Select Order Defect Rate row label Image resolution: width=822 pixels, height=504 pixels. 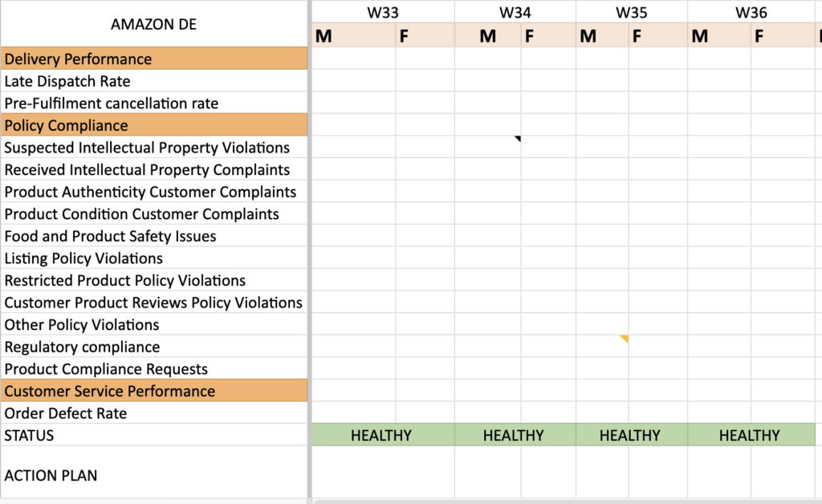154,413
